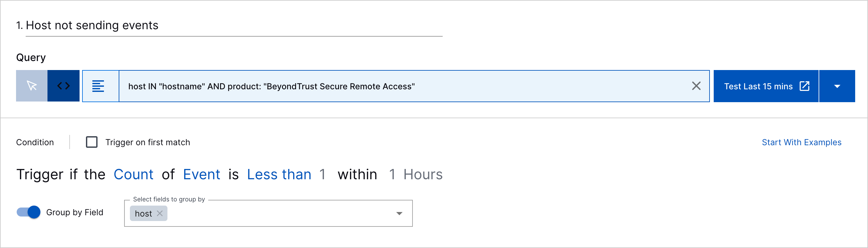Open external link icon on Test button
868x248 pixels.
804,86
